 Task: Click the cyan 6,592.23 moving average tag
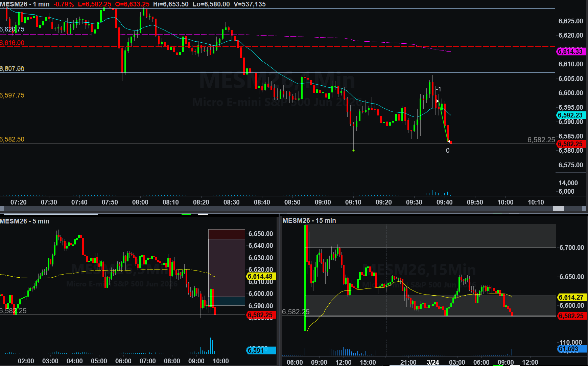tap(571, 115)
